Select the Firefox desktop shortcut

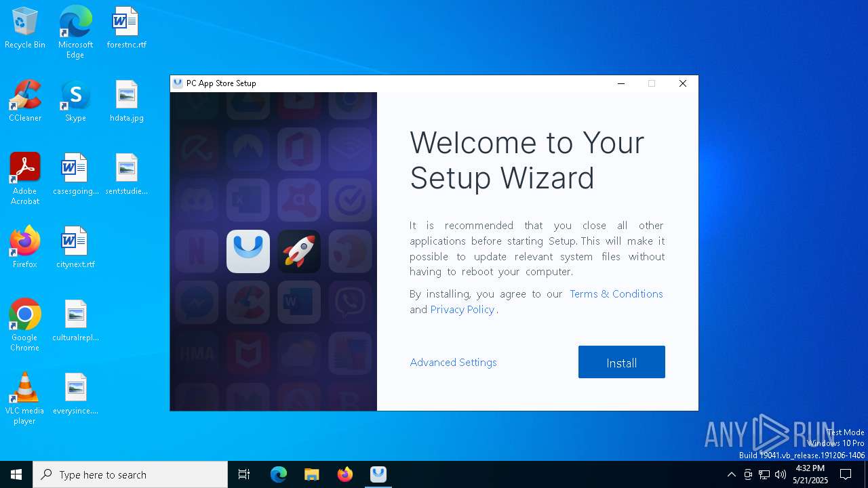(25, 248)
